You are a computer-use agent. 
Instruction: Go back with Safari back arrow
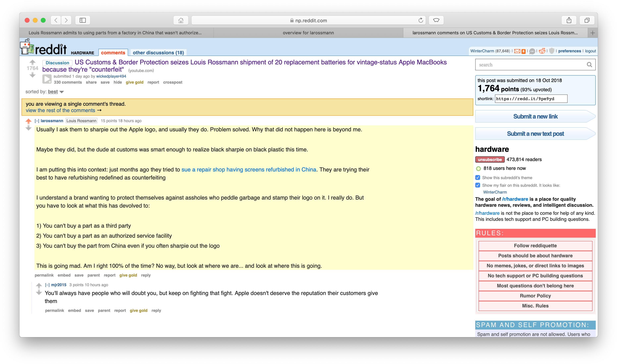[x=56, y=20]
